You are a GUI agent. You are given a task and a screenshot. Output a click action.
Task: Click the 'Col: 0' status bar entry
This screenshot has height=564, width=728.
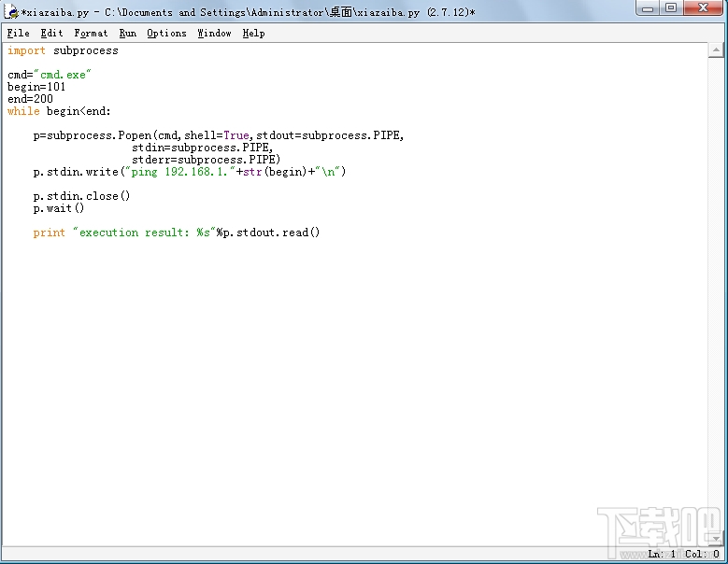(x=702, y=554)
